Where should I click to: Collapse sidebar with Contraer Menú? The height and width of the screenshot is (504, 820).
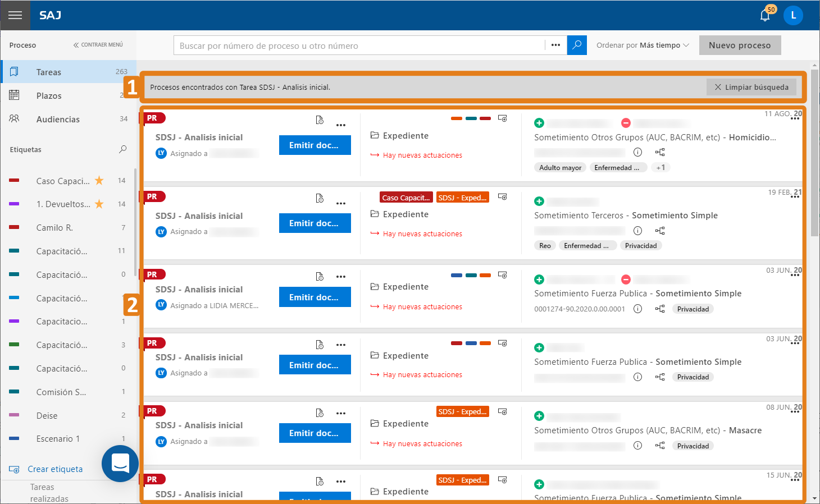[x=98, y=45]
